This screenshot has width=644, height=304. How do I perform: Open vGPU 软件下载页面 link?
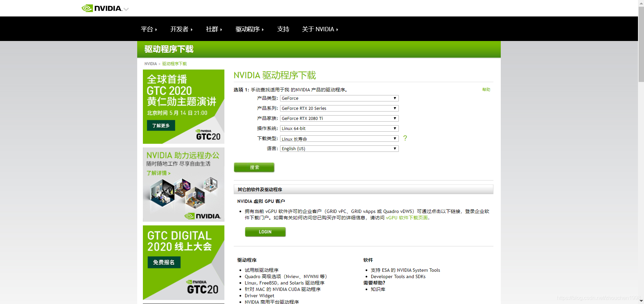(x=407, y=218)
